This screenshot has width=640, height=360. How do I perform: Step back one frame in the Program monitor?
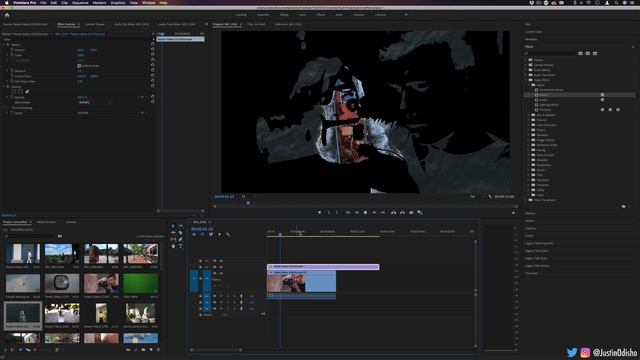click(x=356, y=212)
